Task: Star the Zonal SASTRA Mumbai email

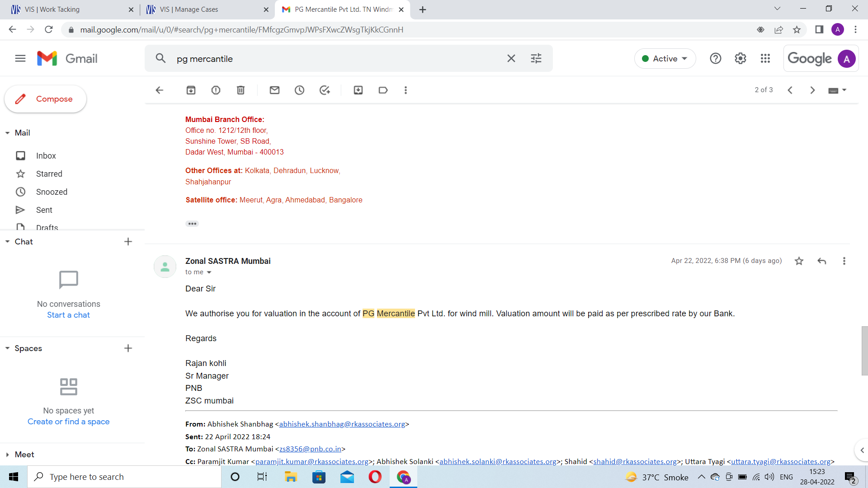Action: point(799,261)
